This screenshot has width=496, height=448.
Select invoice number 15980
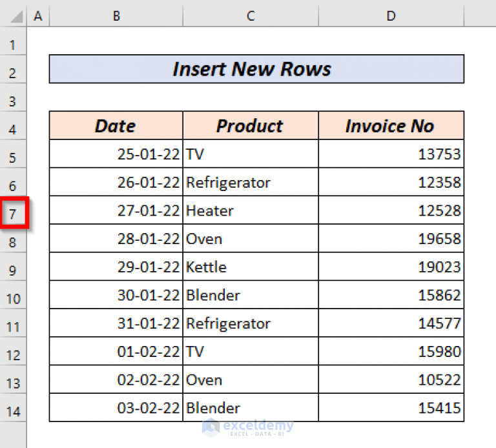point(391,351)
